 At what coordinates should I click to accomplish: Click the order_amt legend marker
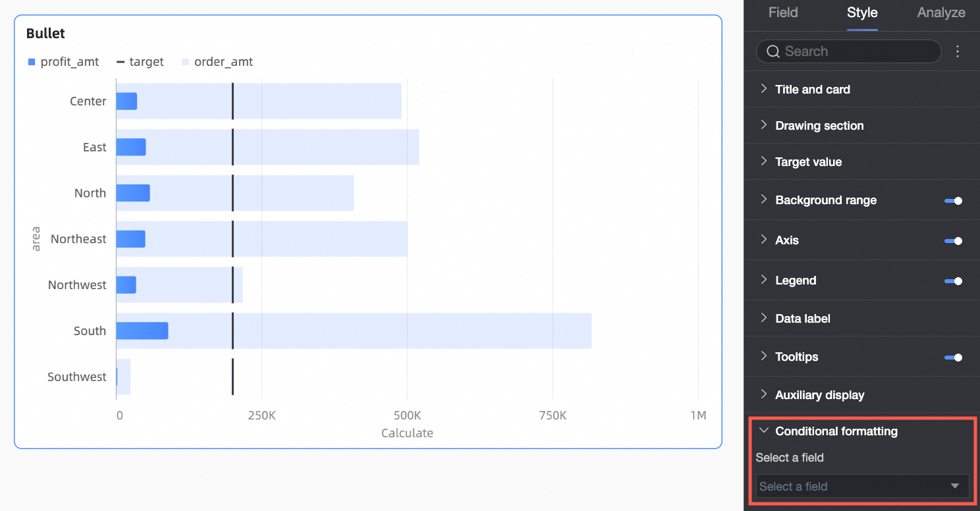pyautogui.click(x=185, y=62)
